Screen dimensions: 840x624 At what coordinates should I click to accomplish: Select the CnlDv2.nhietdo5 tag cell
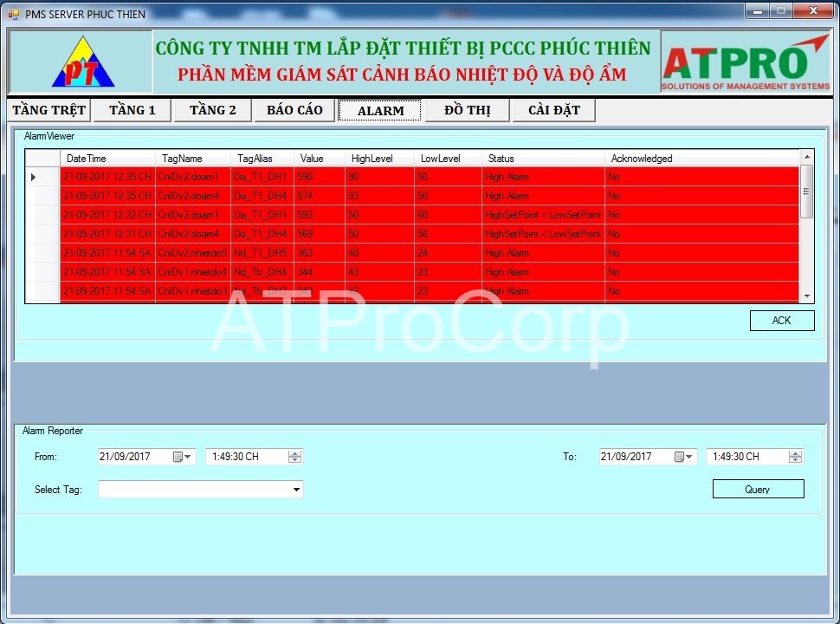click(x=193, y=253)
